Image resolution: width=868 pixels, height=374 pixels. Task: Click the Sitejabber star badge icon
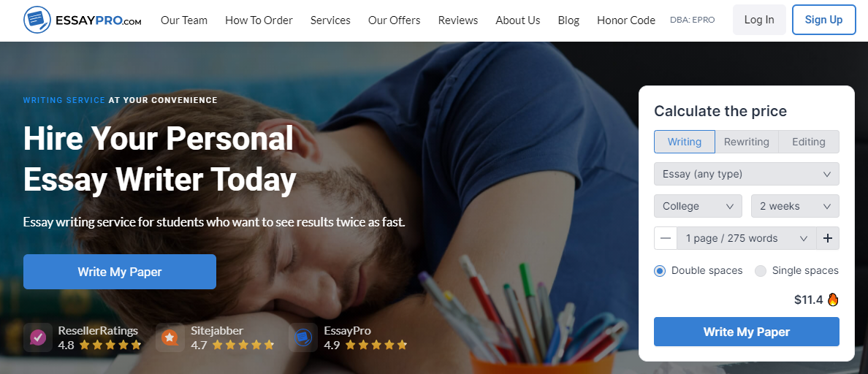click(170, 337)
